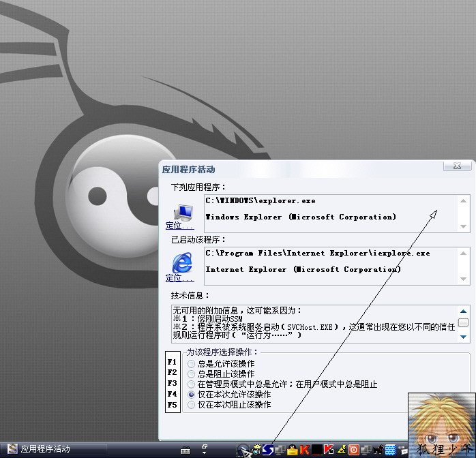
Task: Click the Internet Explorer (Microsoft Corporation) text
Action: point(303,269)
